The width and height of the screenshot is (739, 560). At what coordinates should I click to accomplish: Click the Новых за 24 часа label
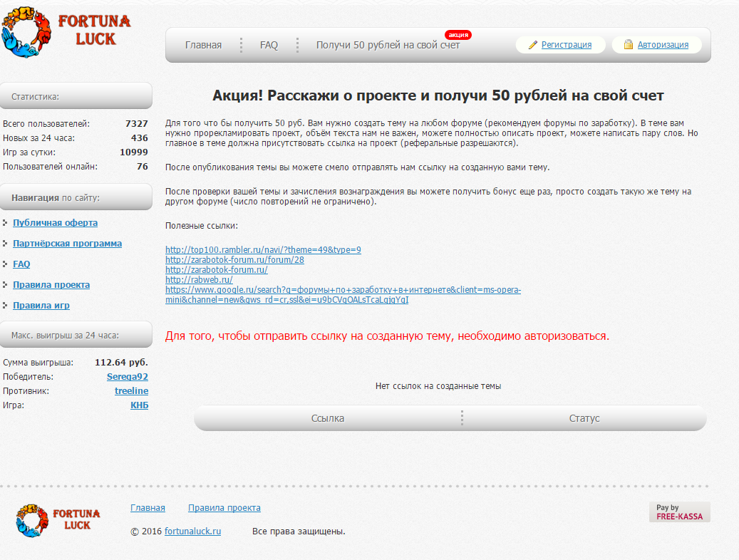click(38, 138)
